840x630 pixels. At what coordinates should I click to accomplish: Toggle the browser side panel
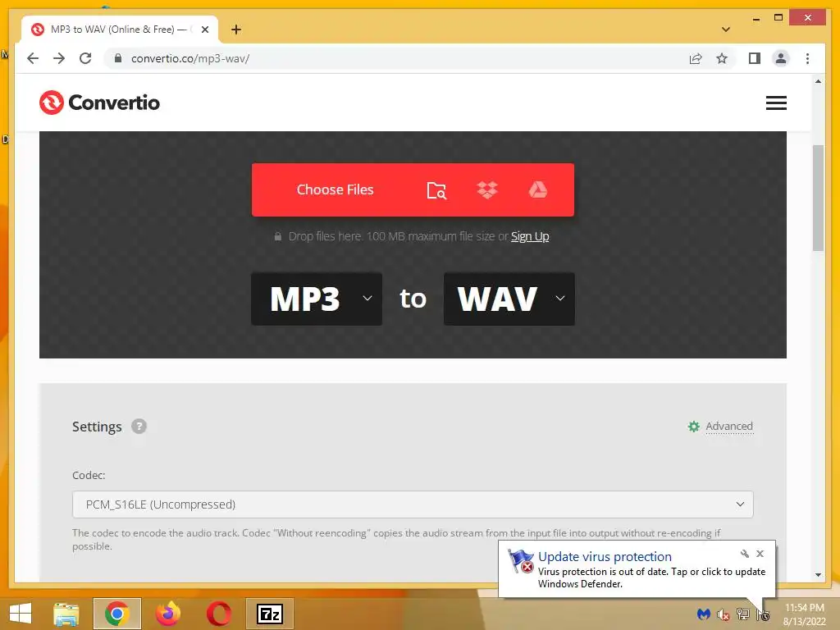tap(755, 58)
